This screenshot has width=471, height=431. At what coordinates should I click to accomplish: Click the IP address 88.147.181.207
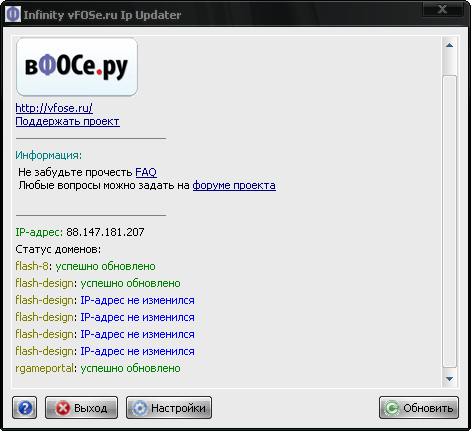[x=105, y=232]
